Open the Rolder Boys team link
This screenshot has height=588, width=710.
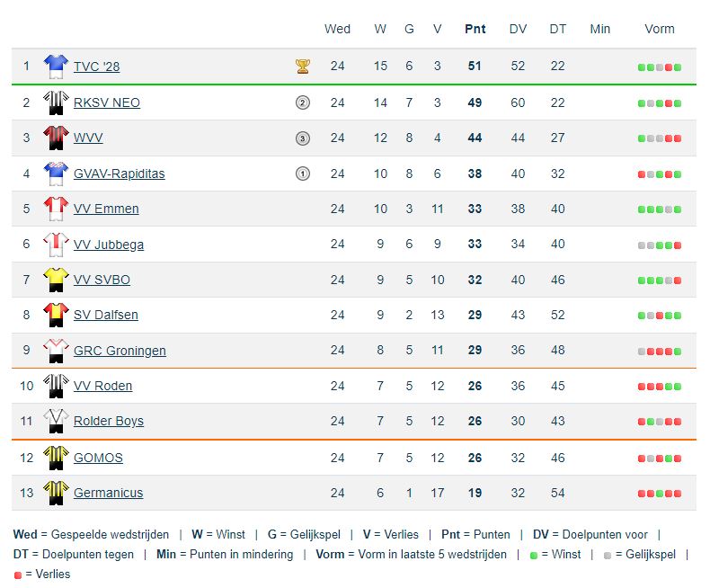point(108,421)
